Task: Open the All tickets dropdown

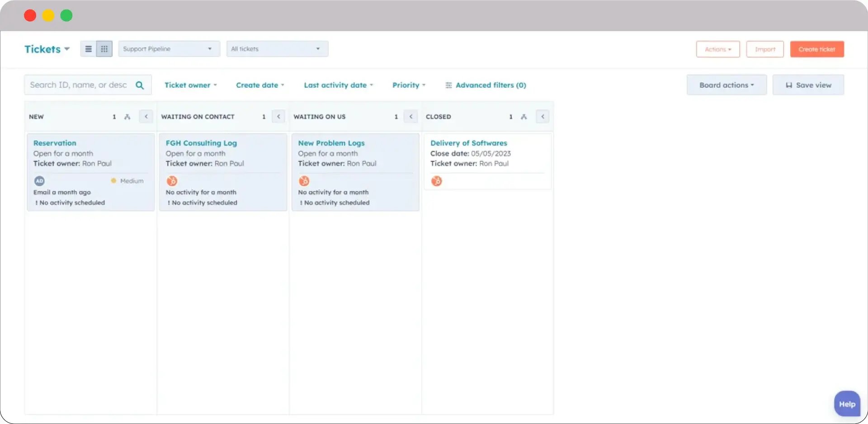Action: point(277,48)
